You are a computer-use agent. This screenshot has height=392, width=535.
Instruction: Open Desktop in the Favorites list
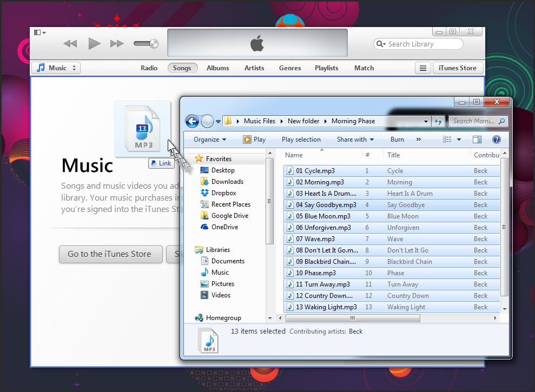tap(223, 170)
